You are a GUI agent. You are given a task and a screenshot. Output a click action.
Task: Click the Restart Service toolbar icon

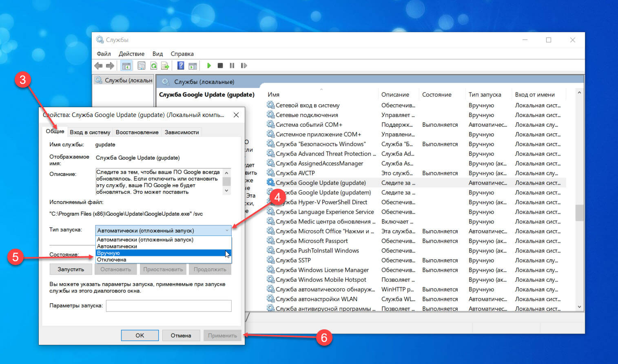(x=244, y=66)
